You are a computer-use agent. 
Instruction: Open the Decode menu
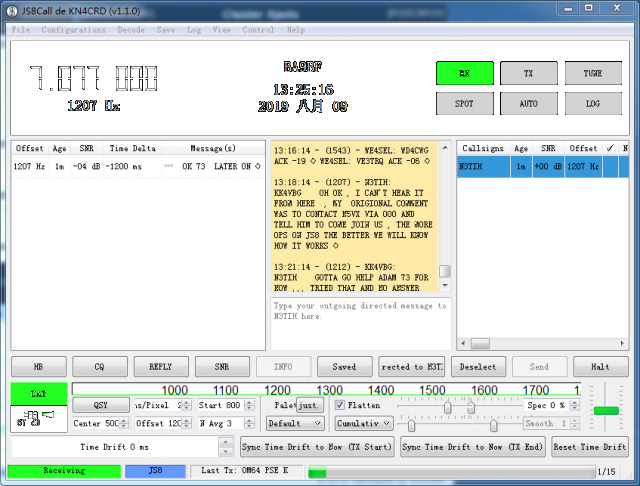coord(131,30)
